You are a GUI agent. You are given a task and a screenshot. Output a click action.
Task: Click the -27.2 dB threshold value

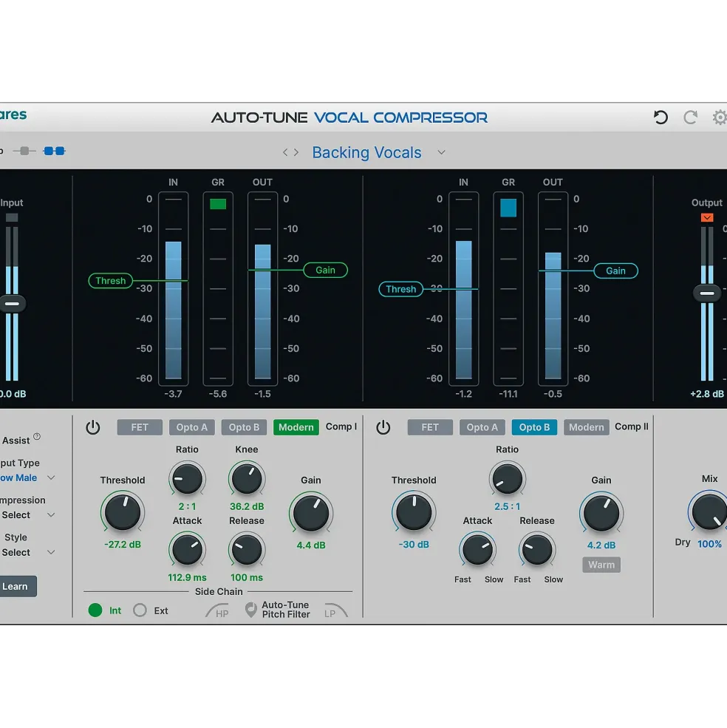coord(123,545)
